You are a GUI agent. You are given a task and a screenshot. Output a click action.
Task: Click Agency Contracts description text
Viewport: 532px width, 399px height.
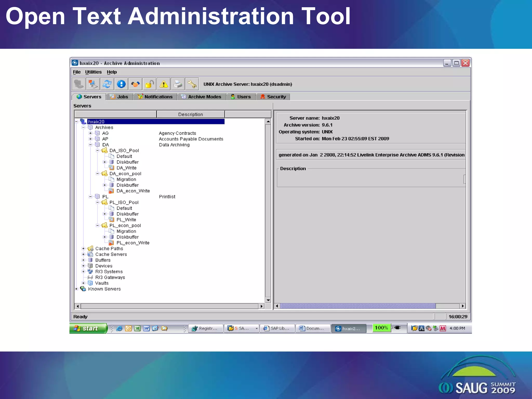177,133
